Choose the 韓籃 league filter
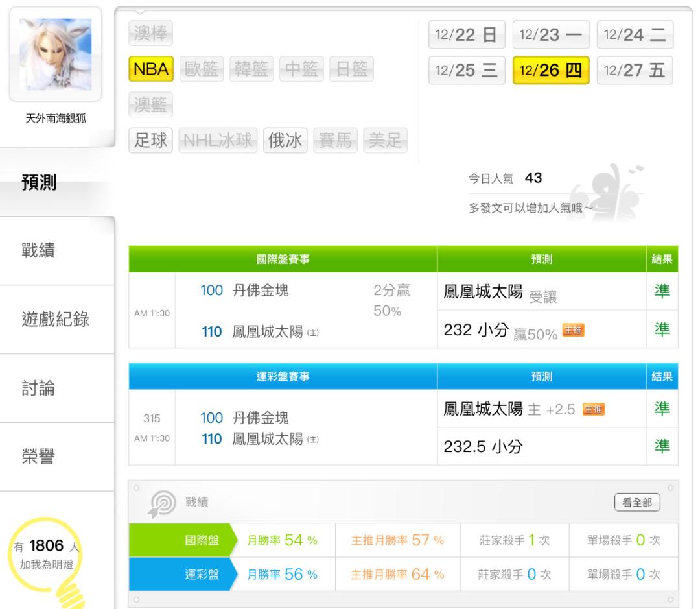 pos(251,69)
